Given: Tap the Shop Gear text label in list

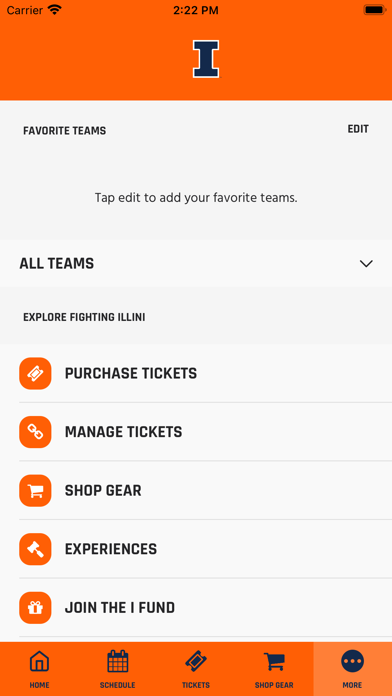Looking at the screenshot, I should [x=103, y=490].
